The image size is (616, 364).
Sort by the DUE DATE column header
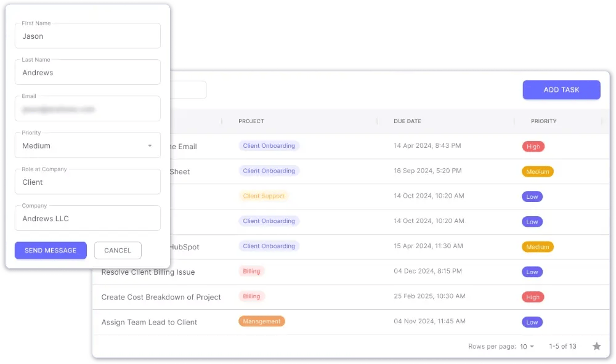(407, 121)
